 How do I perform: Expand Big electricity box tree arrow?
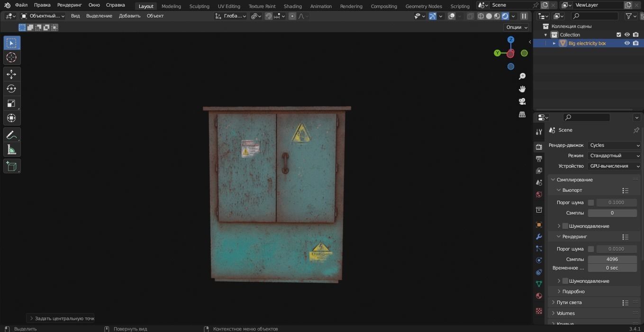point(554,43)
